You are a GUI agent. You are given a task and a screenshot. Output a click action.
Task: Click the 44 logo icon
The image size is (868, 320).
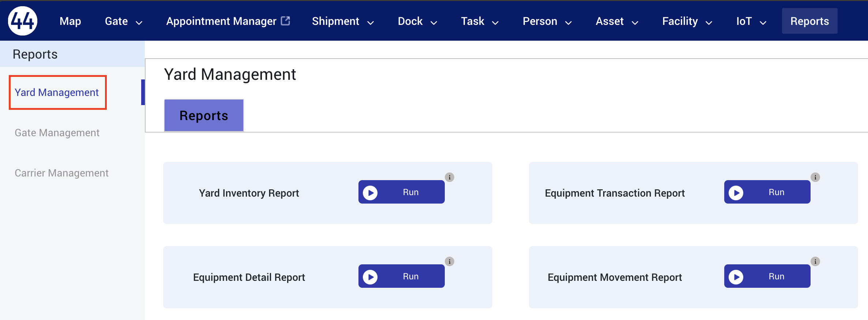tap(23, 21)
